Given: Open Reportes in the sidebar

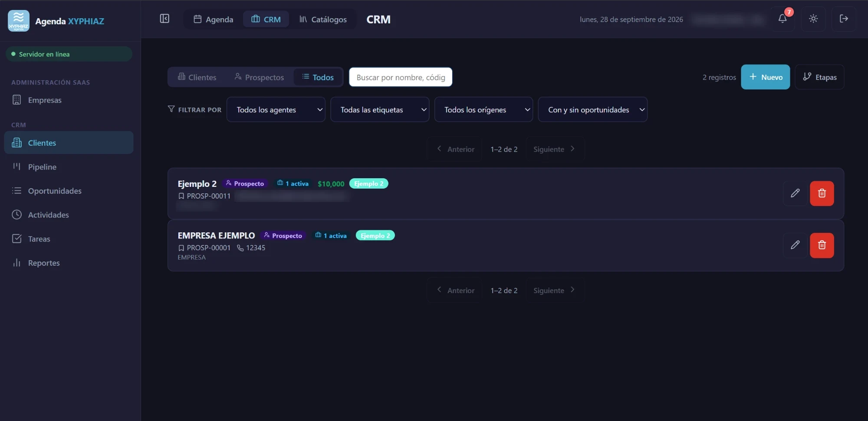Looking at the screenshot, I should (x=69, y=263).
